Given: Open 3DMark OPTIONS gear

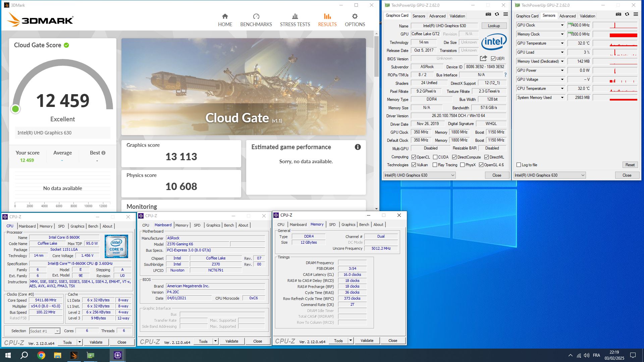Looking at the screenshot, I should click(355, 20).
